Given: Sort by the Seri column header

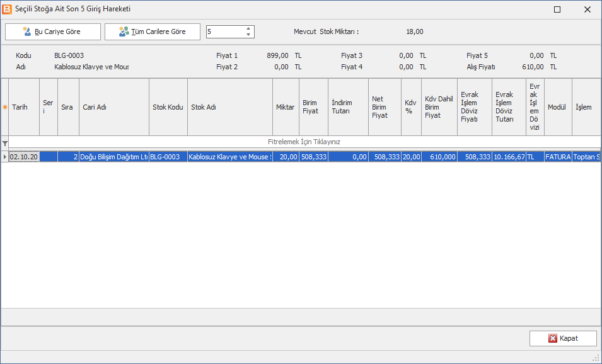Looking at the screenshot, I should tap(49, 107).
